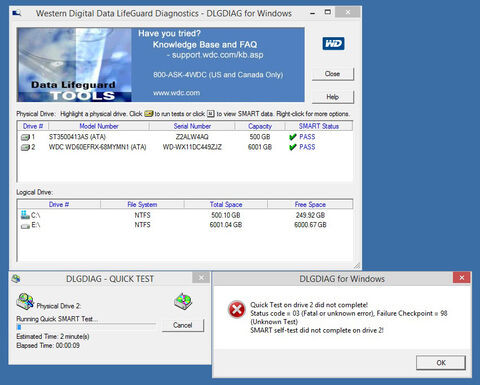Click the drive 1 hard disk icon
Image resolution: width=480 pixels, height=385 pixels.
[x=25, y=137]
